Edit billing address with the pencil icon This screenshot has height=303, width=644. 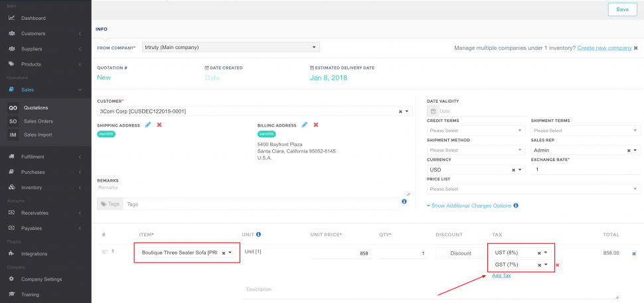point(304,125)
